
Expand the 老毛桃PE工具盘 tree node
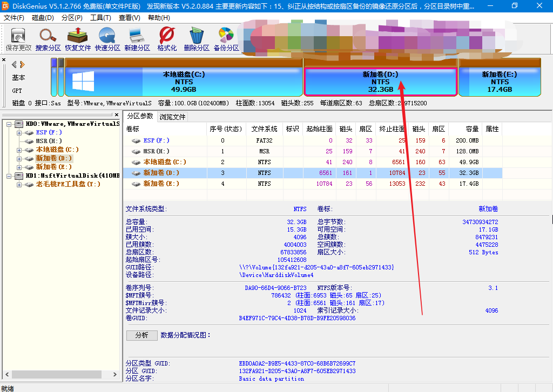pyautogui.click(x=19, y=185)
